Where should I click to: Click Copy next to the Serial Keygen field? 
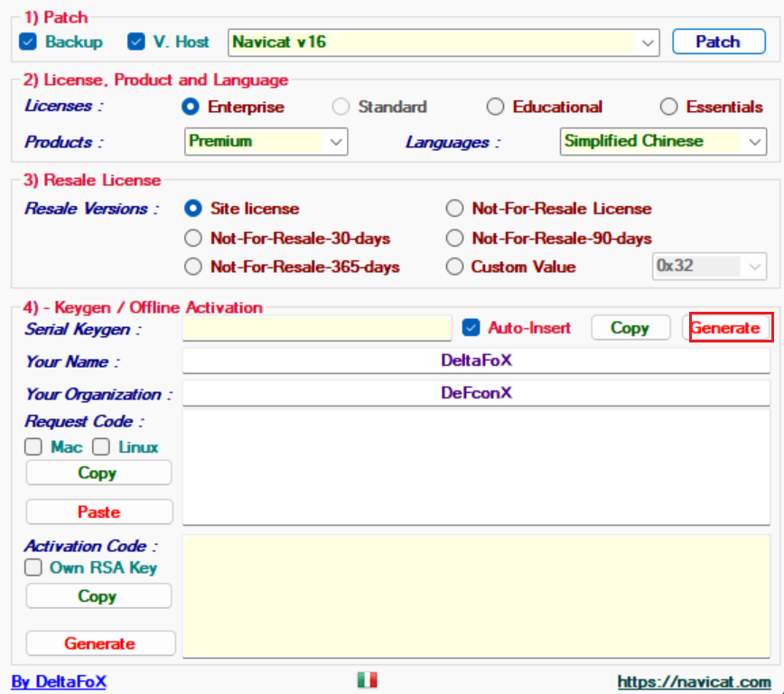tap(630, 328)
